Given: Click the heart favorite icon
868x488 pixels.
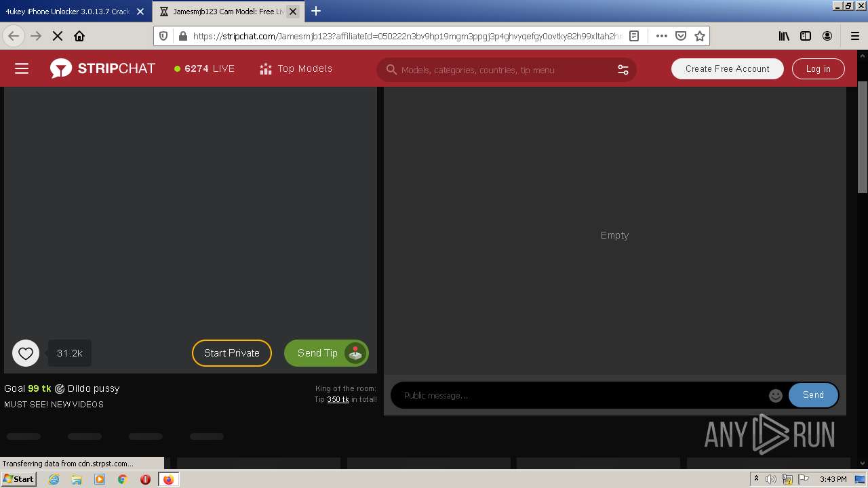Looking at the screenshot, I should tap(26, 353).
